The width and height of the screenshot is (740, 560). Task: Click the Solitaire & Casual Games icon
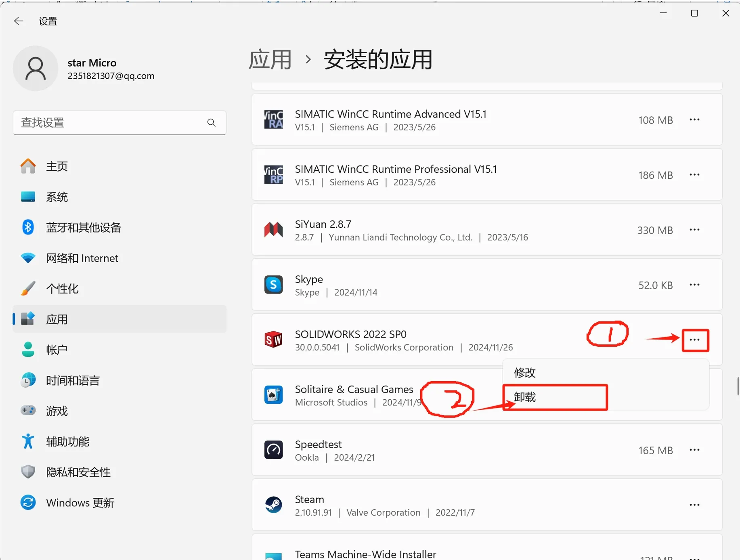point(273,395)
